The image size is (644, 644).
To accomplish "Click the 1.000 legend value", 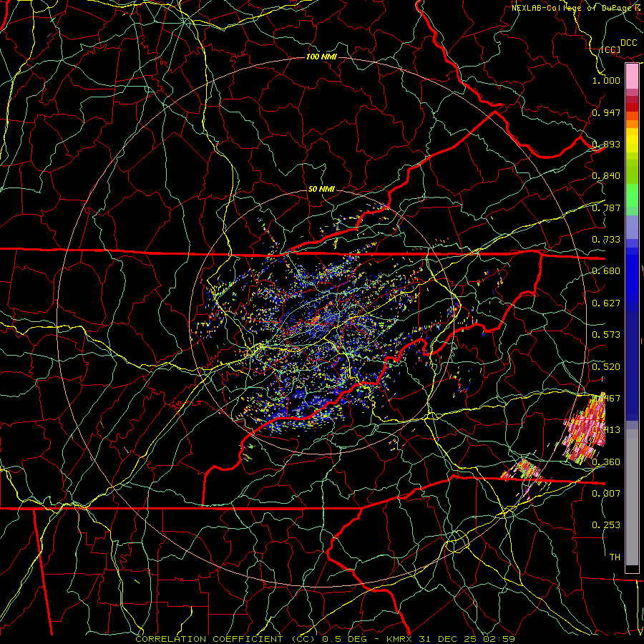I will tap(606, 80).
